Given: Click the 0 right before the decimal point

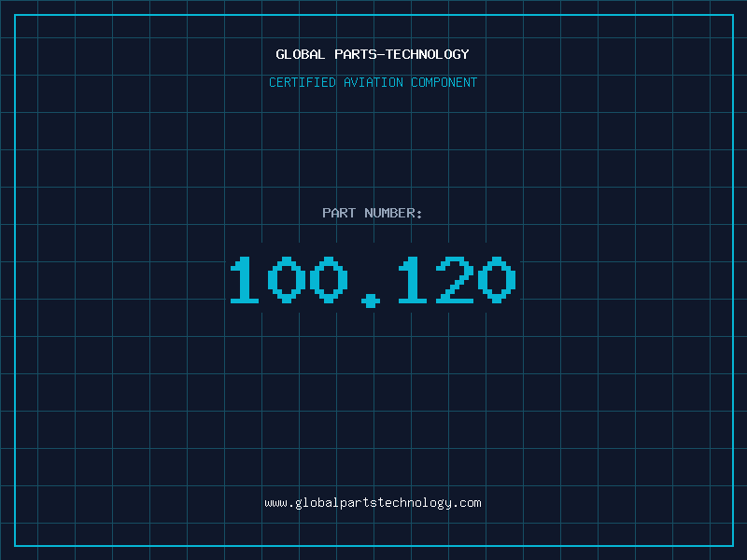Looking at the screenshot, I should click(329, 281).
